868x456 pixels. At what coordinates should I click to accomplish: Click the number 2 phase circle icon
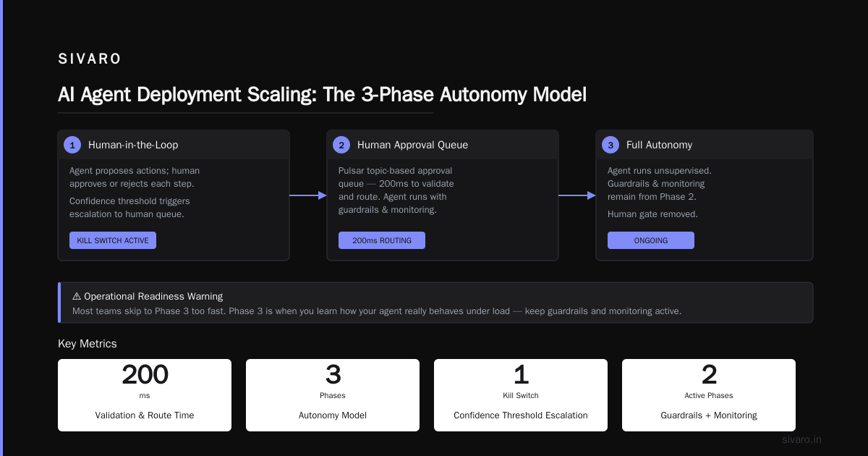coord(341,145)
